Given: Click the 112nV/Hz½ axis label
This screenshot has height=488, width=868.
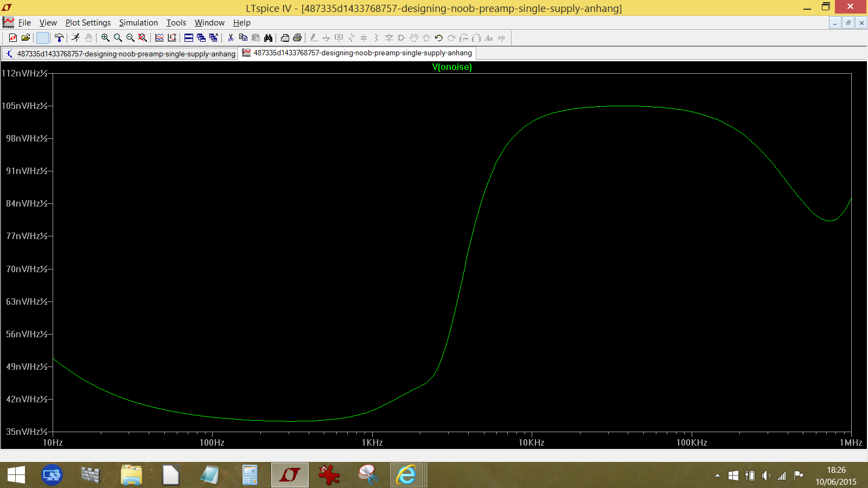Looking at the screenshot, I should pos(25,73).
